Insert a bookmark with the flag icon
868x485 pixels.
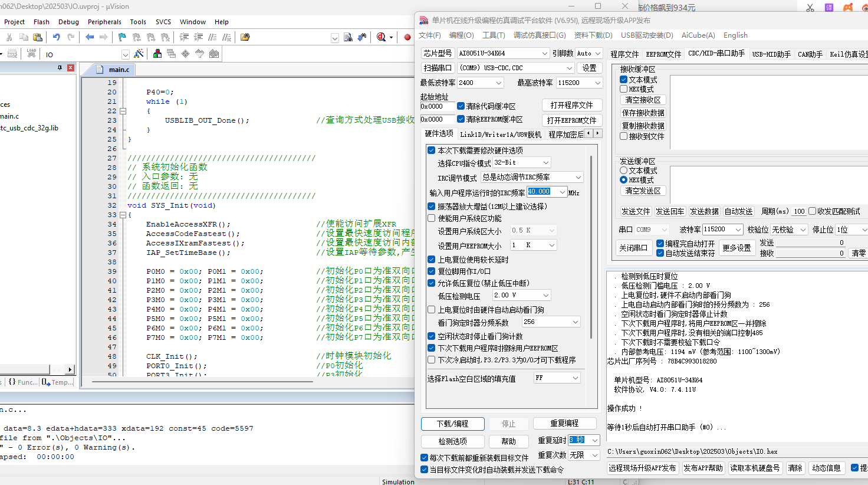click(122, 37)
